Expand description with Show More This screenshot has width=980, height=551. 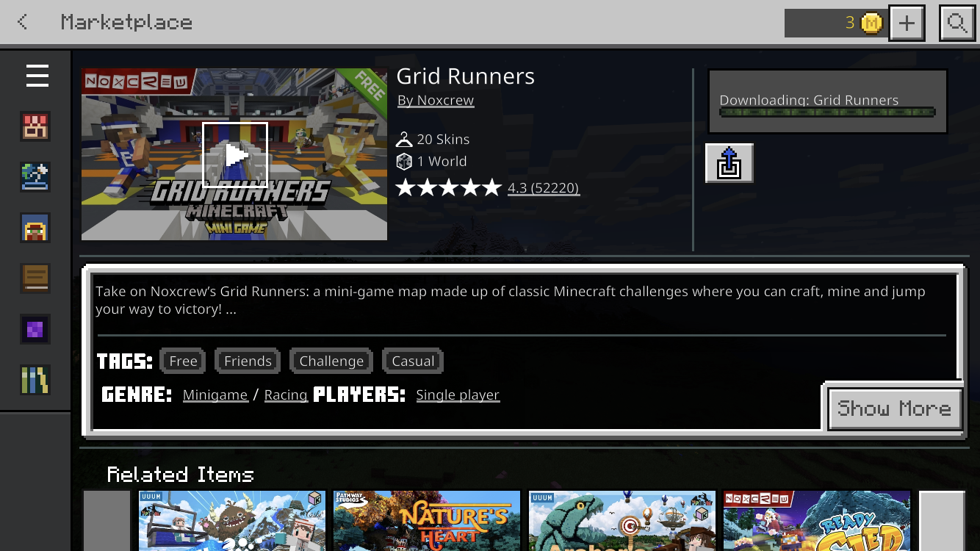point(894,408)
